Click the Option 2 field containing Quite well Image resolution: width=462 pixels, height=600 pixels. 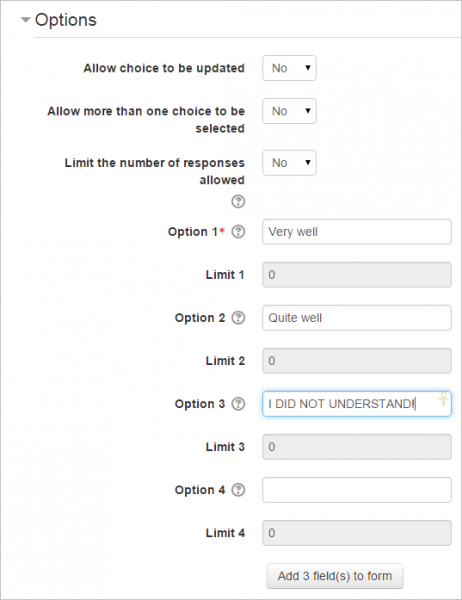click(357, 318)
